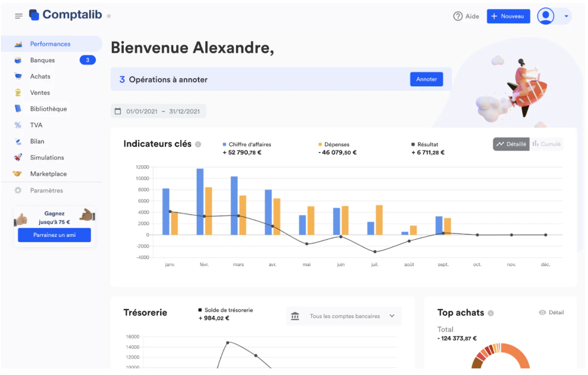Click the '- 124 373,87 €' total value
588x375 pixels.
click(457, 339)
